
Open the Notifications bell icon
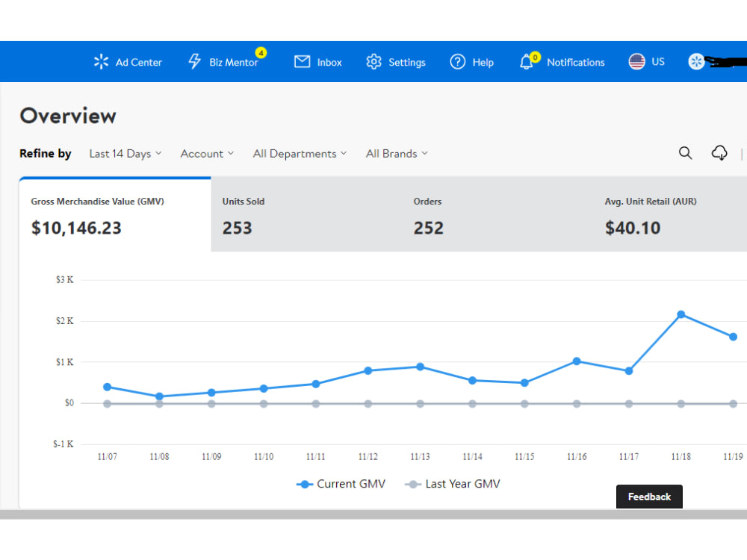[526, 63]
